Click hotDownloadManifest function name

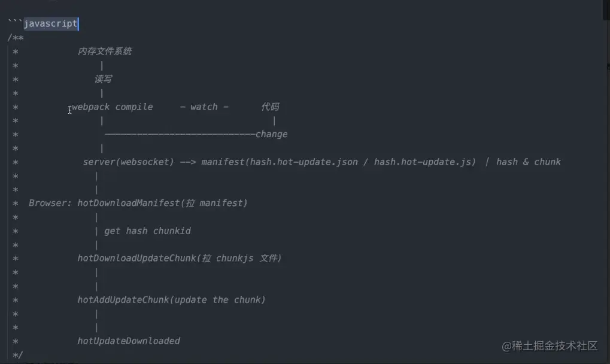click(128, 203)
